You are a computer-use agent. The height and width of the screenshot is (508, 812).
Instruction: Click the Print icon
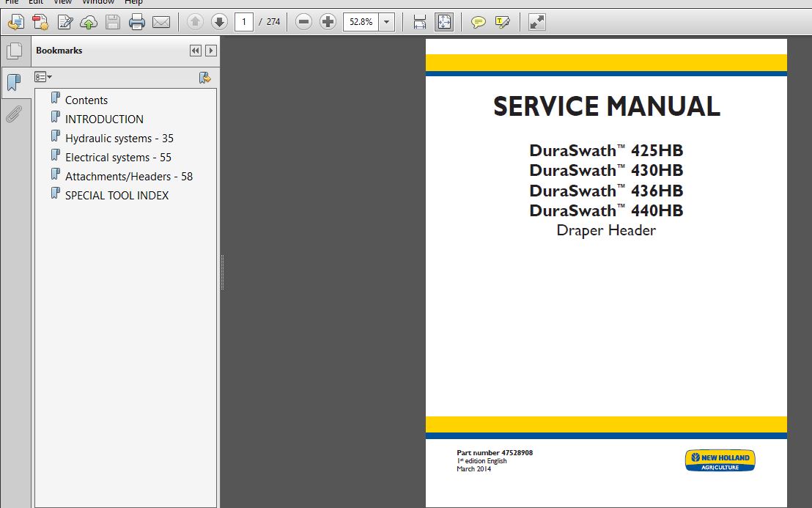pyautogui.click(x=137, y=22)
